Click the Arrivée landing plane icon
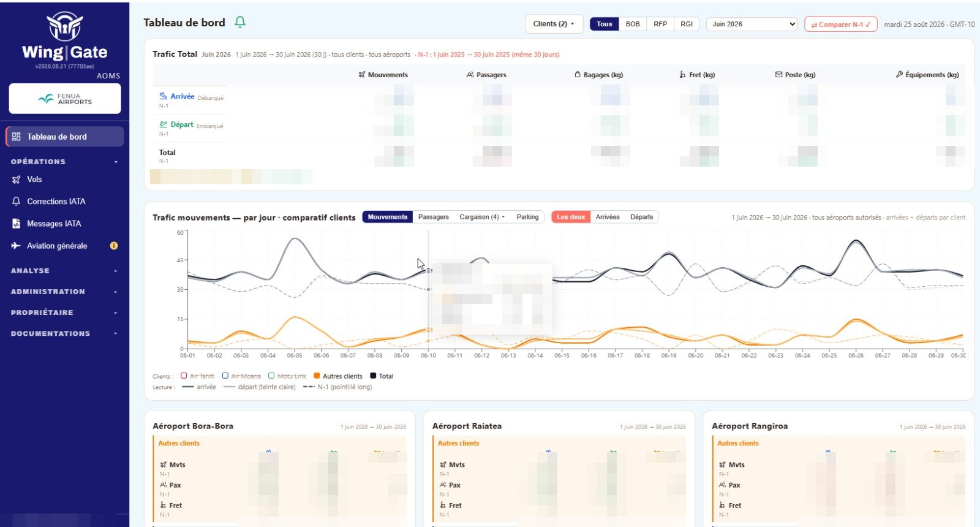This screenshot has width=980, height=527. click(164, 96)
